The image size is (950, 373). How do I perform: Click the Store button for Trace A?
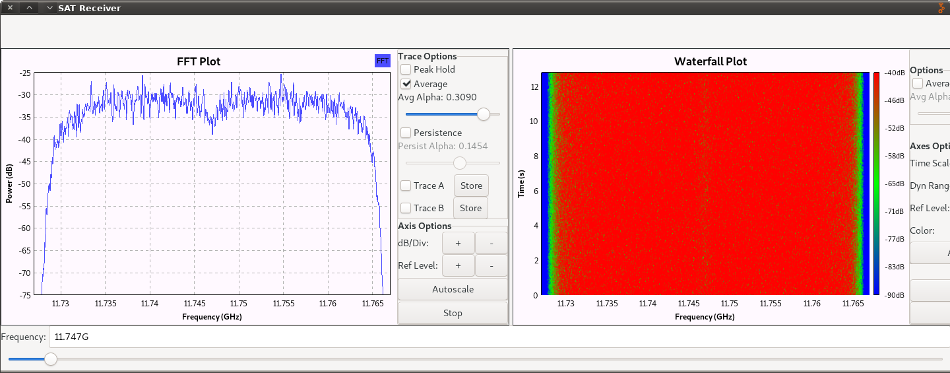[x=471, y=186]
